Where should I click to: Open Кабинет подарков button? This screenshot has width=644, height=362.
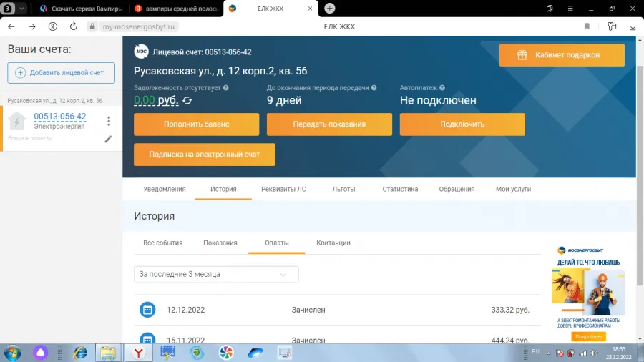coord(562,55)
